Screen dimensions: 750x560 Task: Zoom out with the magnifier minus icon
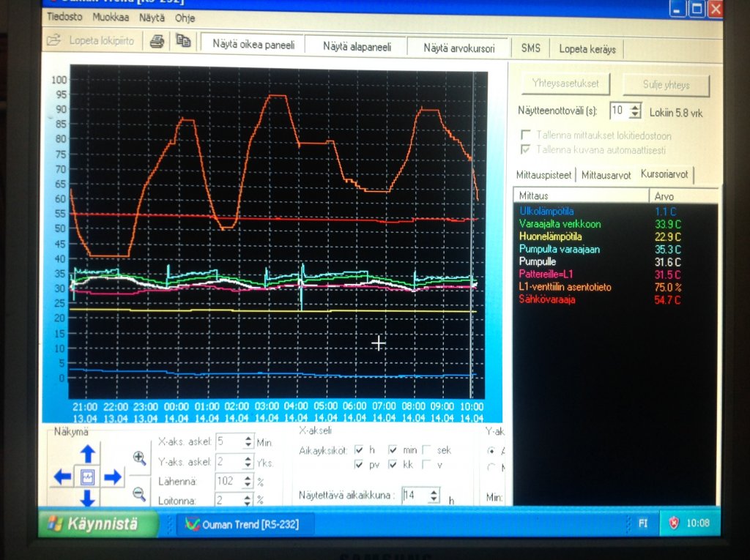pos(139,494)
